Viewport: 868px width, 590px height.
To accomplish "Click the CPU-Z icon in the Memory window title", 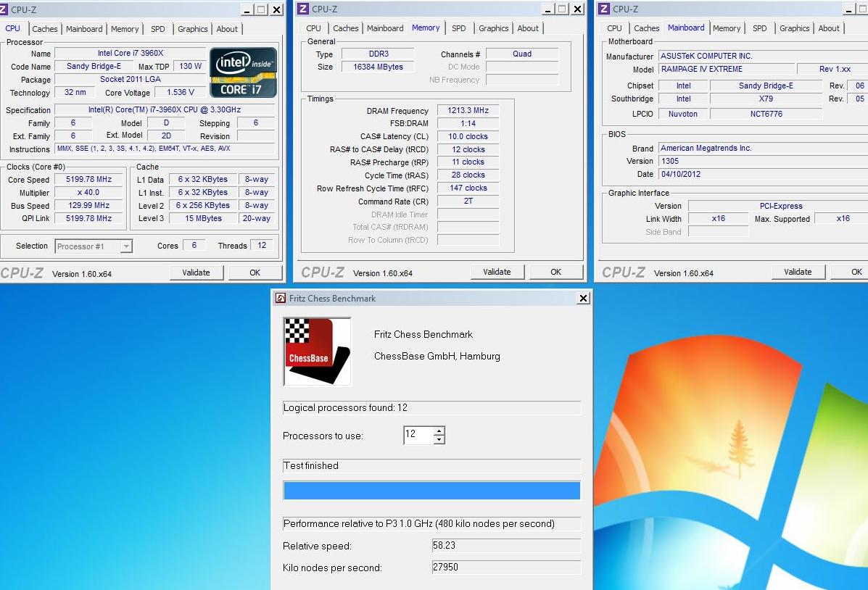I will 305,9.
